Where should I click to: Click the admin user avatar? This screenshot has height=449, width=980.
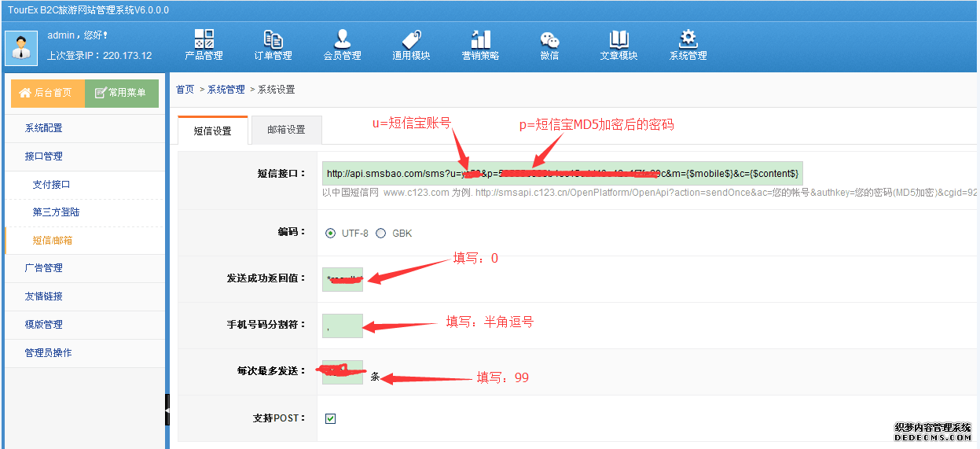pyautogui.click(x=21, y=48)
